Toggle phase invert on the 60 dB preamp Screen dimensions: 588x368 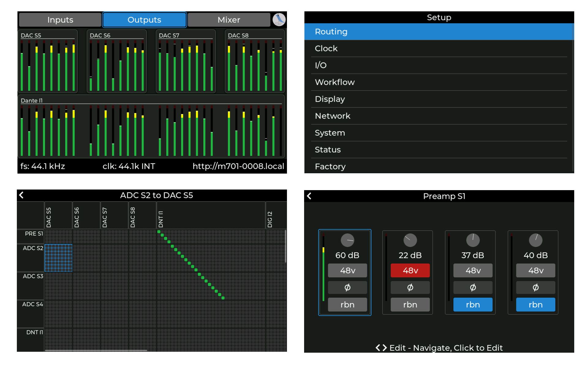coord(347,287)
